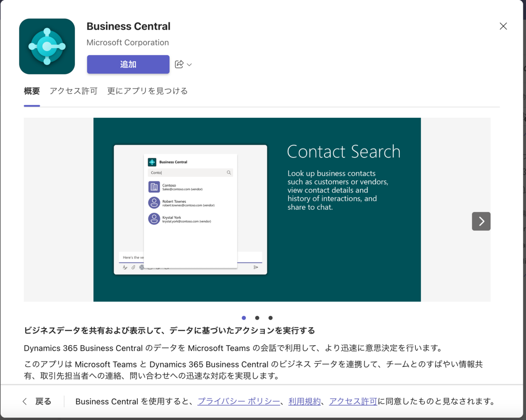
Task: Click Robert Townes' avatar icon
Action: (x=154, y=202)
